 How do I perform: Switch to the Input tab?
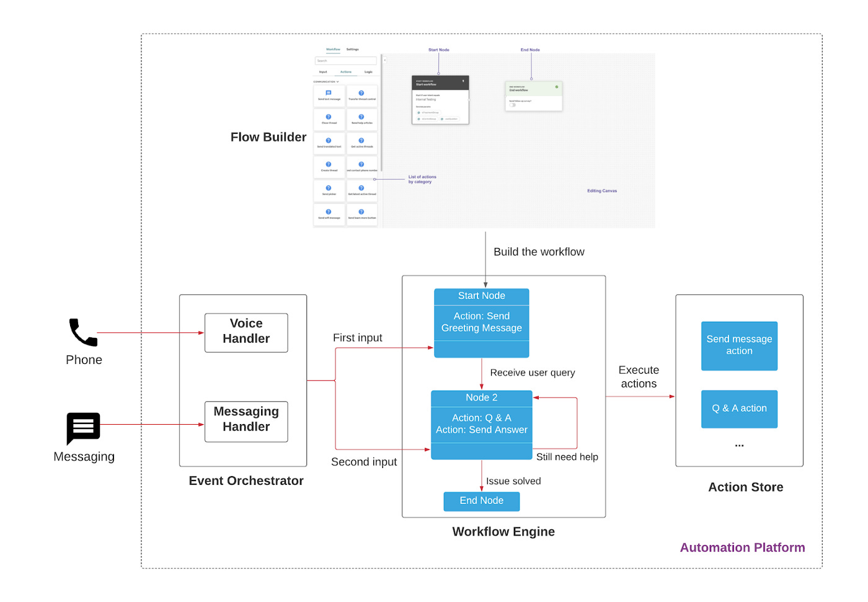click(x=323, y=72)
